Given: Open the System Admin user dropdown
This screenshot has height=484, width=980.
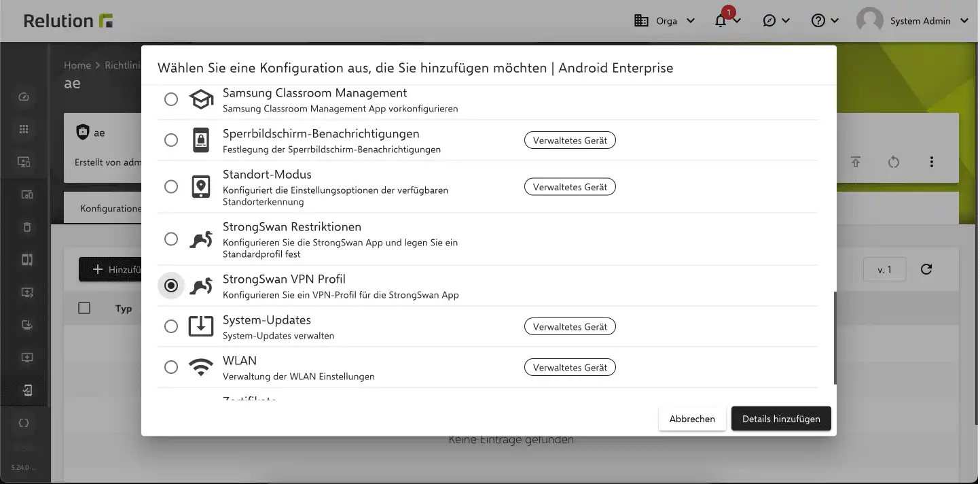Looking at the screenshot, I should point(964,21).
